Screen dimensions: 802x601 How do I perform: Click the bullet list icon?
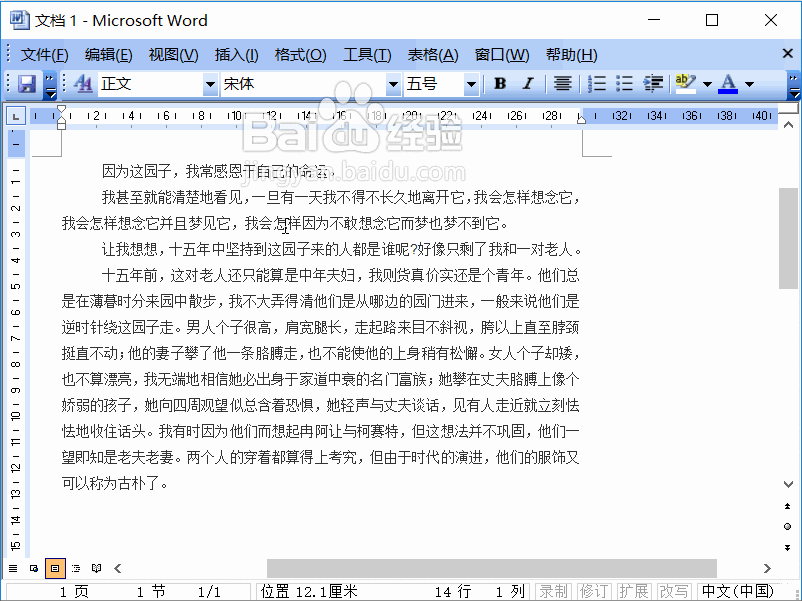[623, 84]
